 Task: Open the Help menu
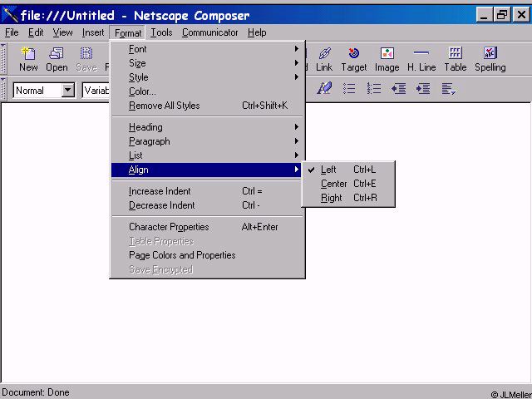tap(257, 33)
